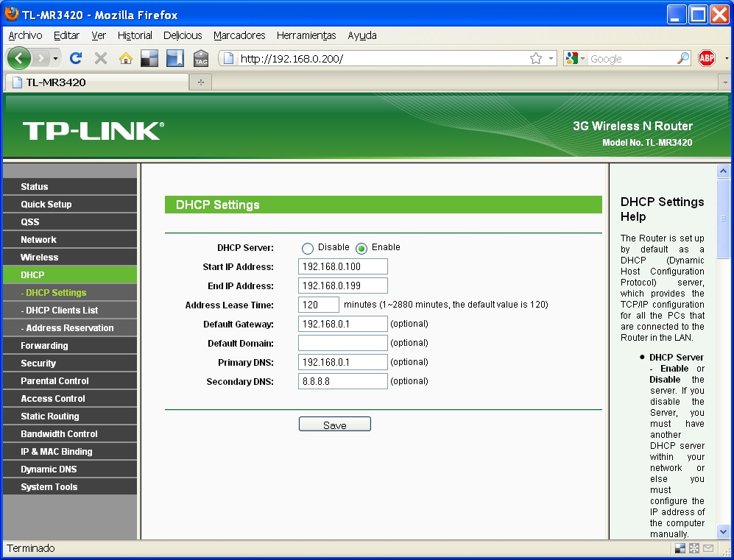734x560 pixels.
Task: Open the Address Reservation page
Action: pos(70,328)
